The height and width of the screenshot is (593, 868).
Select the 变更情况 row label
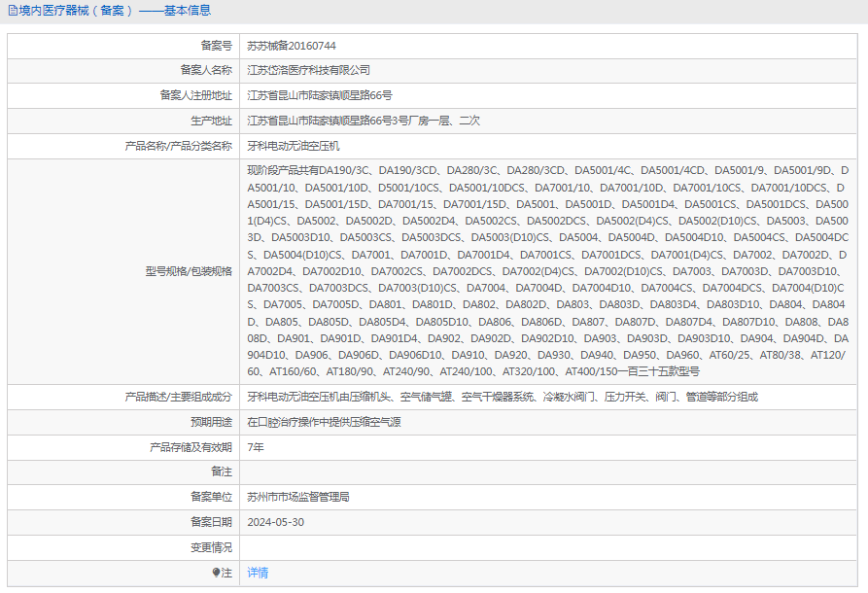[212, 547]
